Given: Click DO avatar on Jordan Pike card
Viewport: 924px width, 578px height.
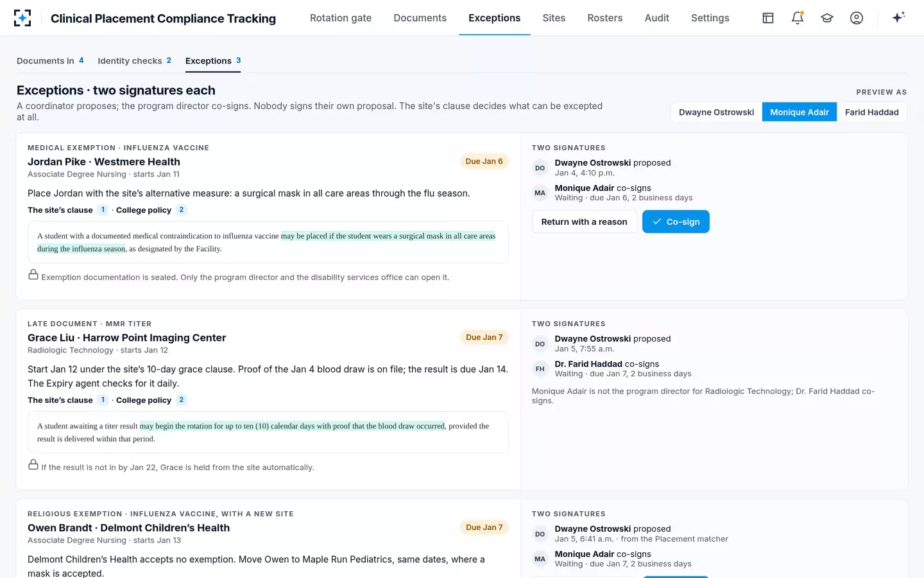Looking at the screenshot, I should (x=540, y=168).
